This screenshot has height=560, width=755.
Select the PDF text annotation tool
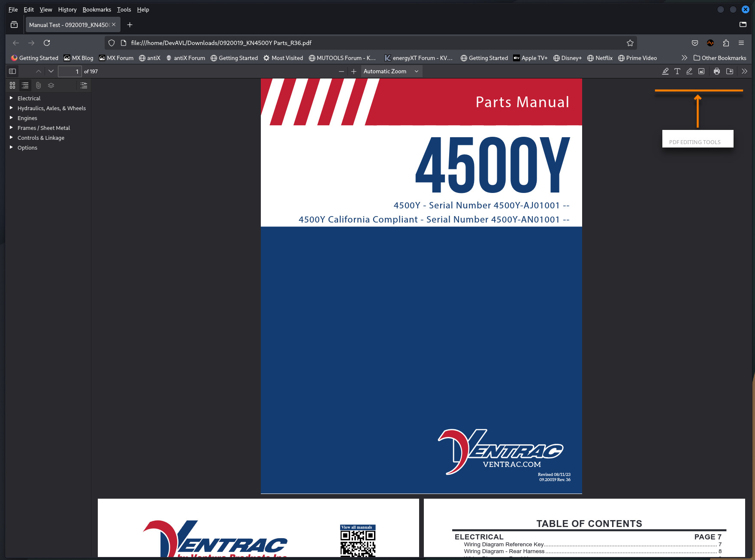(x=677, y=71)
